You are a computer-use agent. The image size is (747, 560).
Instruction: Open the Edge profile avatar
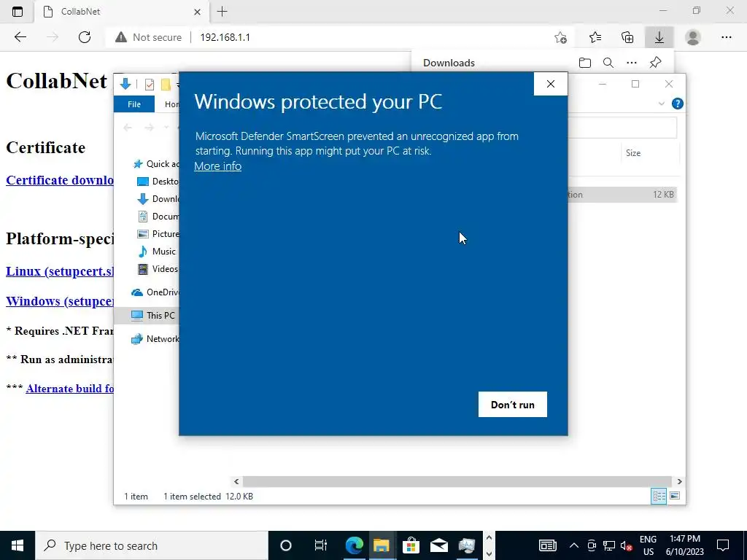point(693,37)
